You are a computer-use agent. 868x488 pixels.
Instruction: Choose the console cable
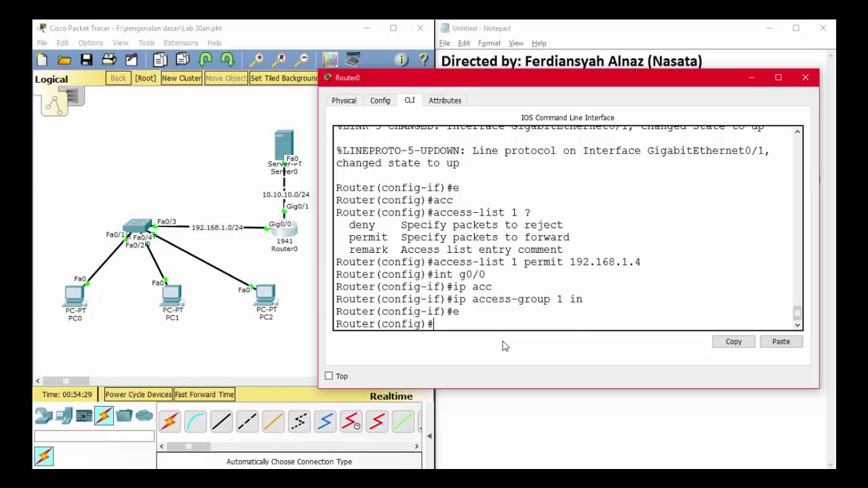tap(195, 422)
